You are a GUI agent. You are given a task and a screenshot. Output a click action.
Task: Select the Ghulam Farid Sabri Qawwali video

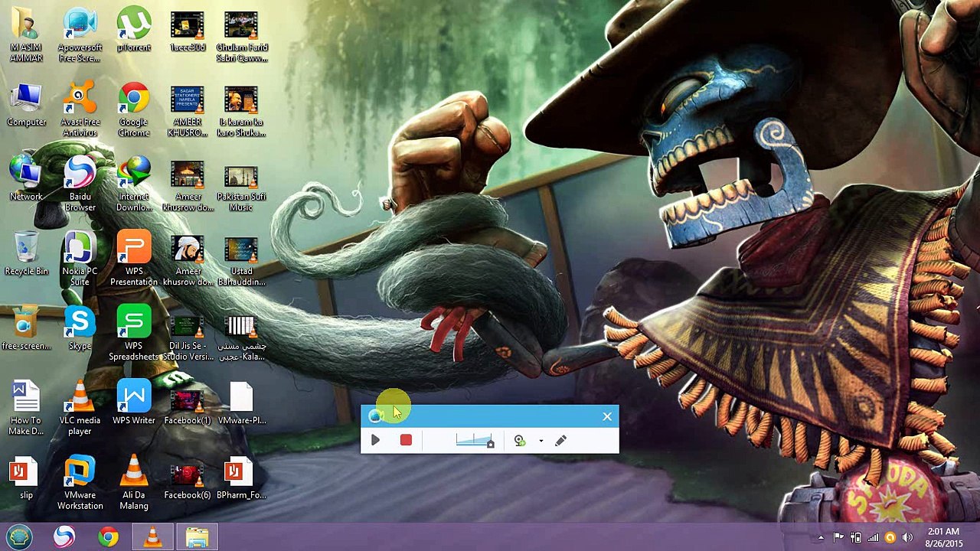point(241,36)
